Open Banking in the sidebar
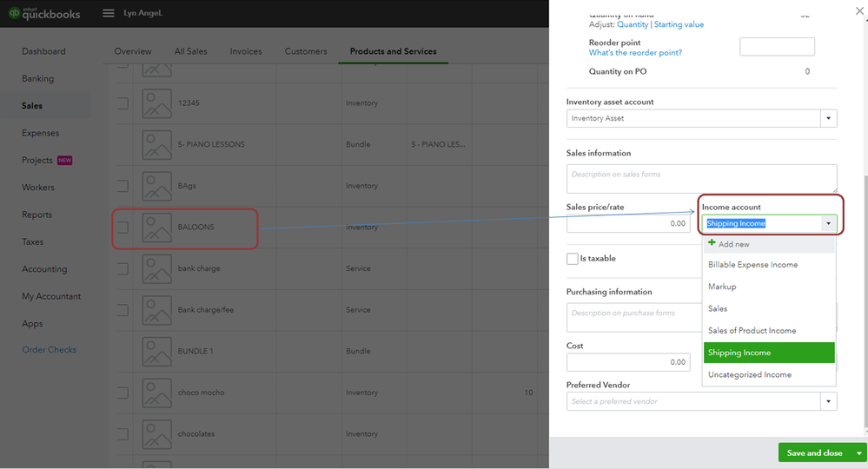The width and height of the screenshot is (868, 469). [x=37, y=78]
